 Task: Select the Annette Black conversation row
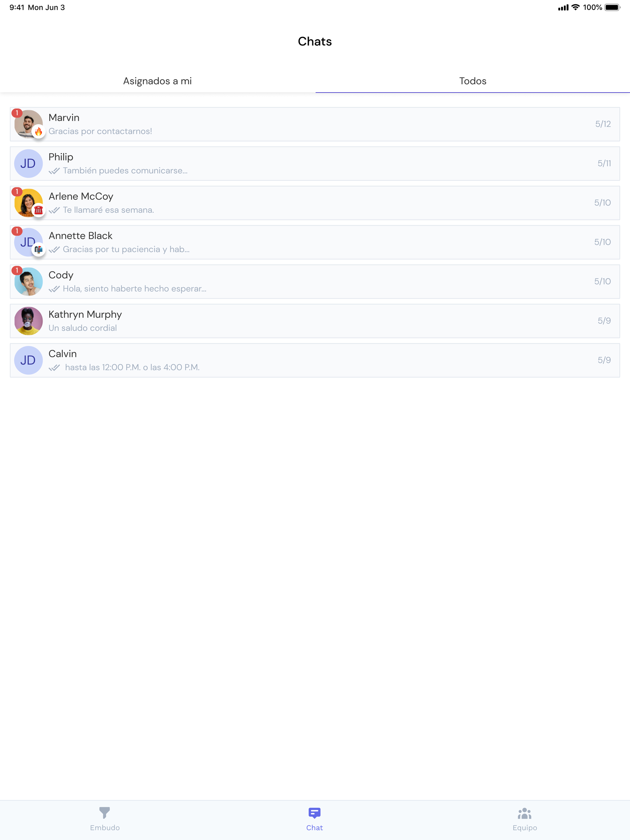point(315,242)
